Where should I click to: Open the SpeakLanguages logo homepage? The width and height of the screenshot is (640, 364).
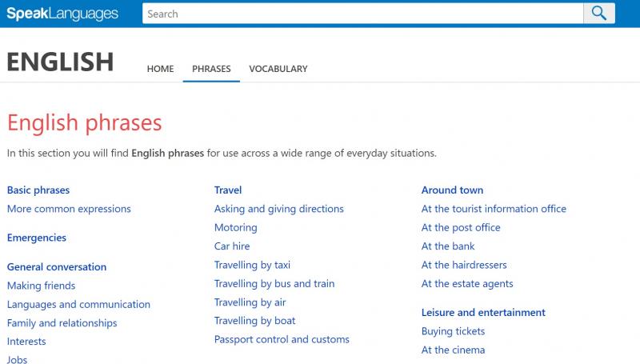pos(62,14)
